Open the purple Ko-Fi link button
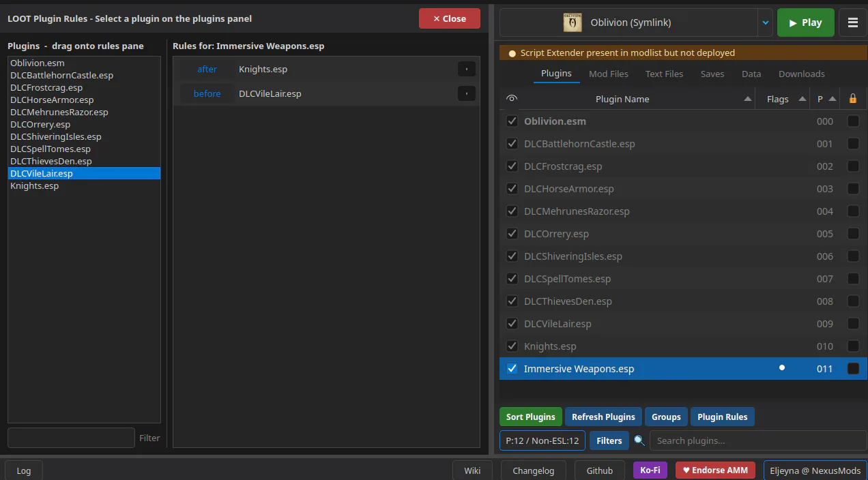The width and height of the screenshot is (868, 480). pos(650,470)
